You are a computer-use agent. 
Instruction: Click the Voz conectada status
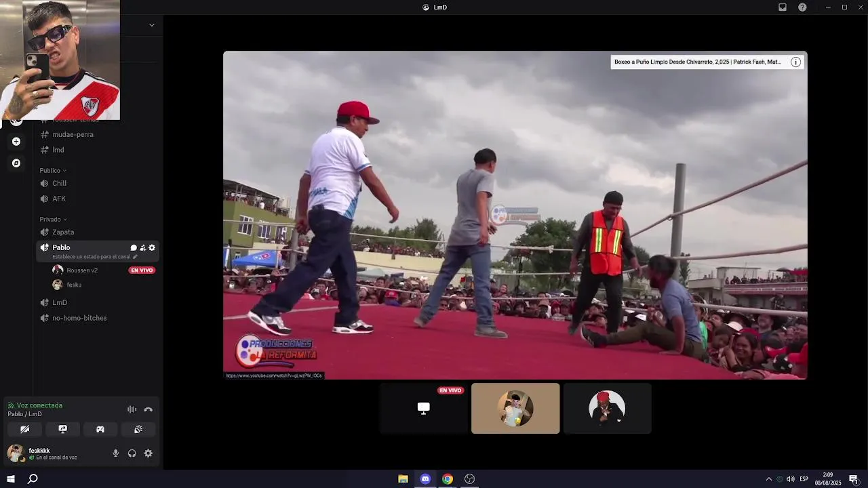(x=39, y=405)
